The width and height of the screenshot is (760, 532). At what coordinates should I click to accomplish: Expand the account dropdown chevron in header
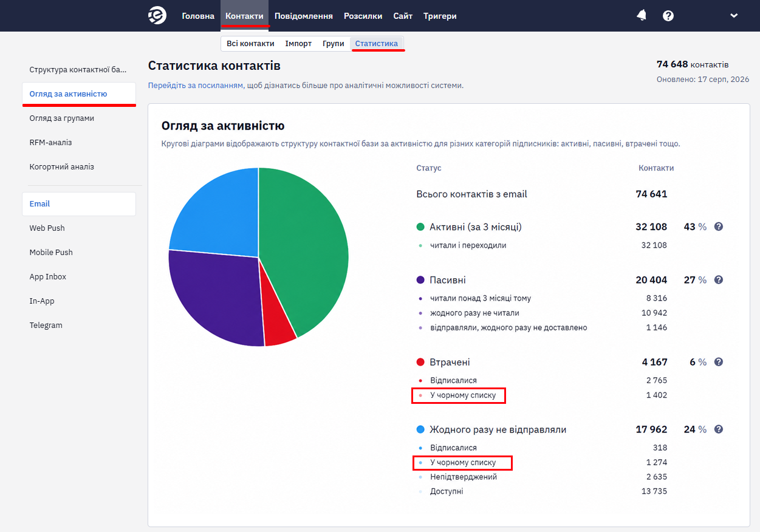click(x=734, y=16)
